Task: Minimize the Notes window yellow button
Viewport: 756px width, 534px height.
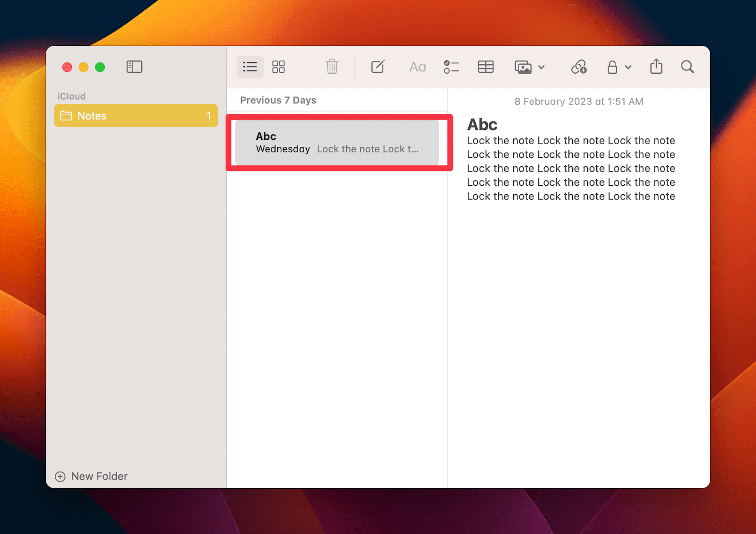Action: (84, 67)
